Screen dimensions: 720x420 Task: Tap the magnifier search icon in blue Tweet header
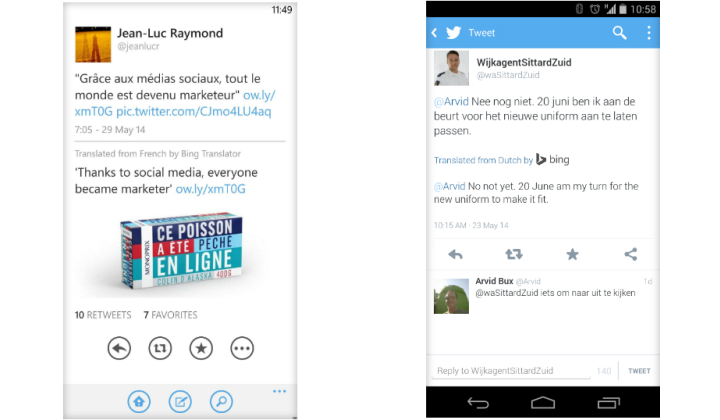click(x=619, y=33)
